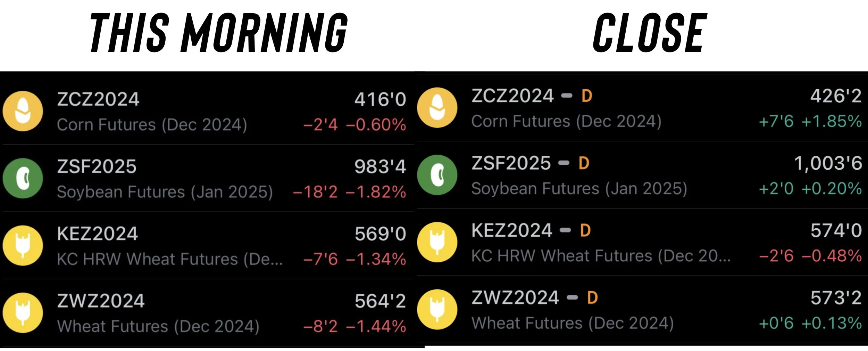
Task: Click the soybean icon in morning list
Action: (x=23, y=178)
